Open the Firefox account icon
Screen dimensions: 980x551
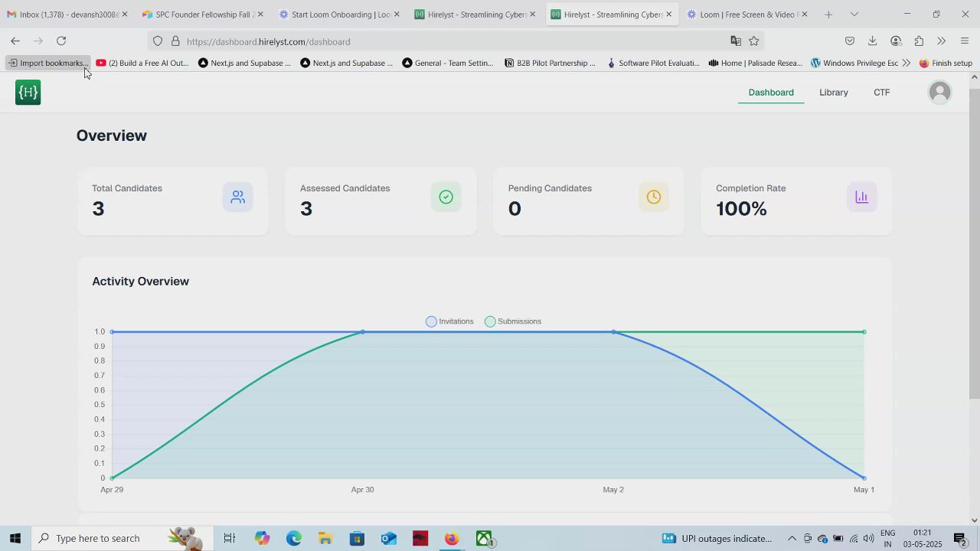pyautogui.click(x=896, y=41)
